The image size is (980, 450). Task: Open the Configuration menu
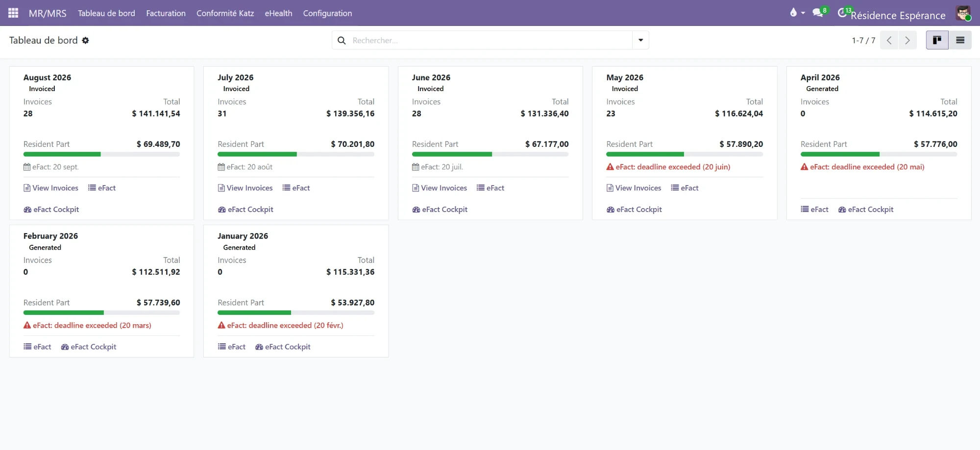327,13
